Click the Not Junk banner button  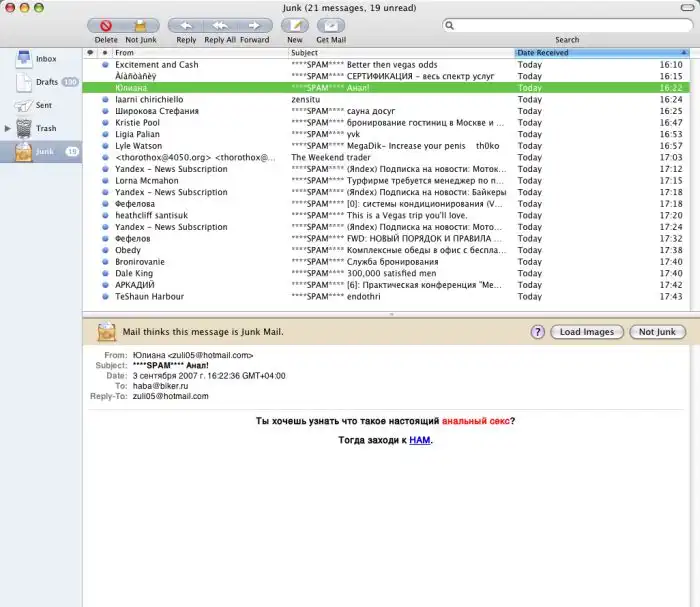(x=658, y=332)
